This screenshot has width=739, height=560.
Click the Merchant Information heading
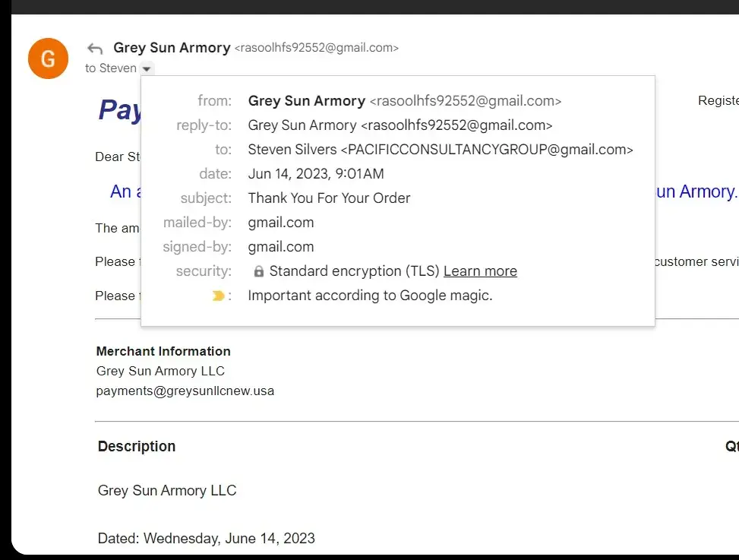[x=163, y=351]
